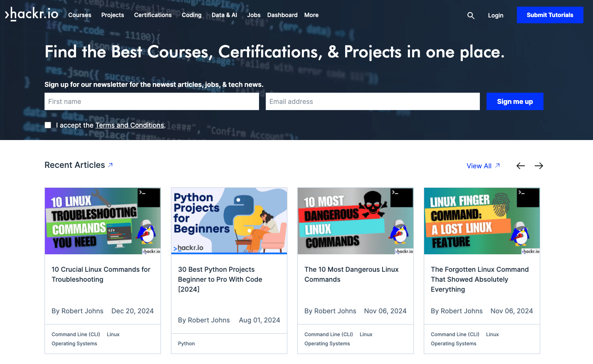The image size is (593, 364).
Task: Navigate to the Jobs page
Action: (254, 15)
